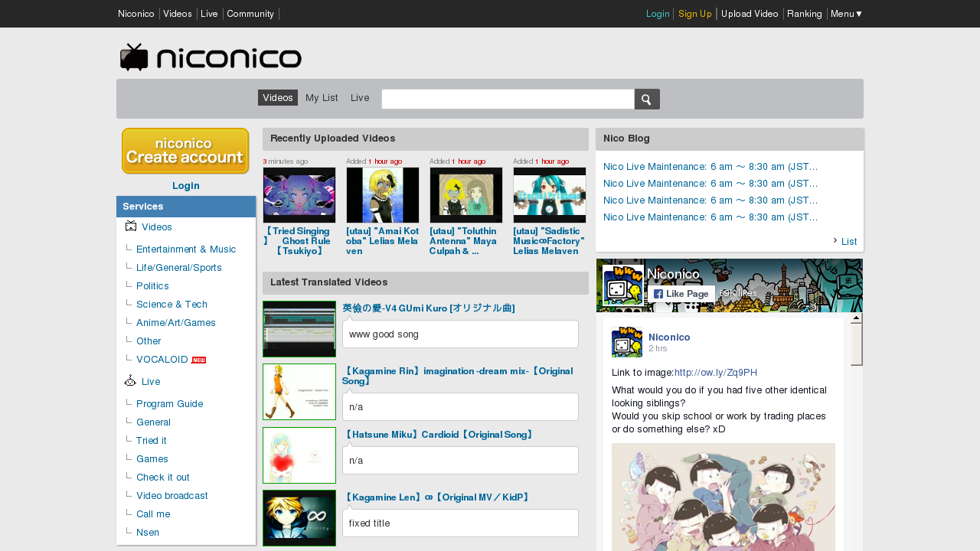Click Hatsune Miku Cardioid title link

pos(438,435)
